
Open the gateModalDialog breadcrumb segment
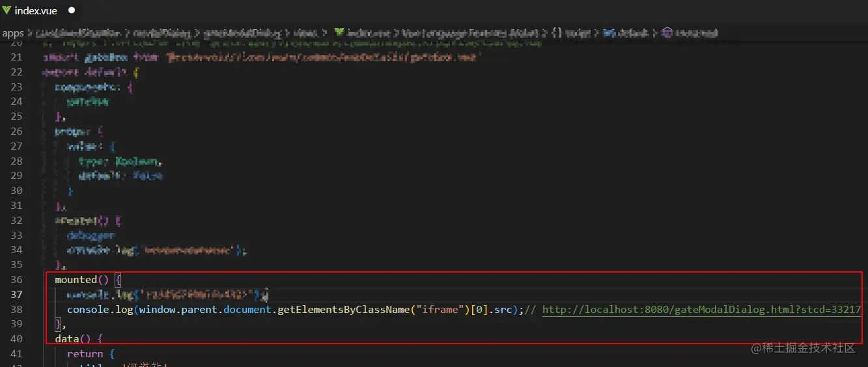tap(243, 33)
